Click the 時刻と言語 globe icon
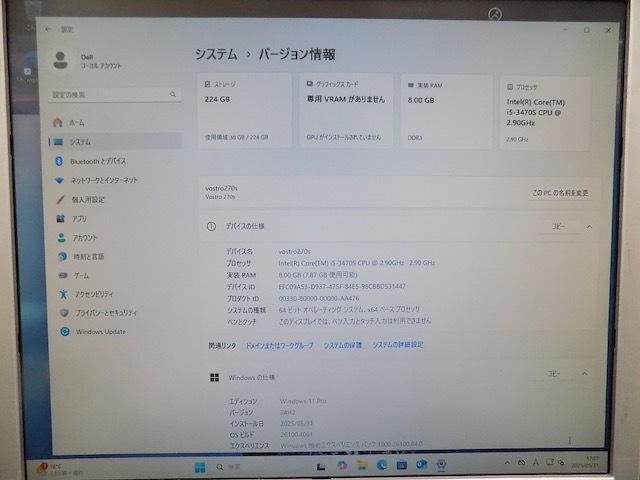This screenshot has width=640, height=480. pos(62,256)
